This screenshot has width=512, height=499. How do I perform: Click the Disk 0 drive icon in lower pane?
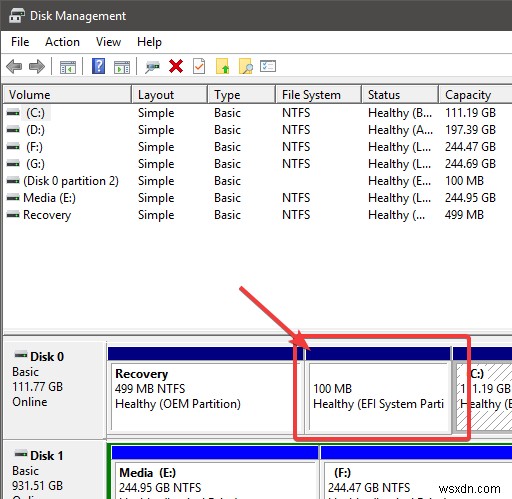(21, 356)
